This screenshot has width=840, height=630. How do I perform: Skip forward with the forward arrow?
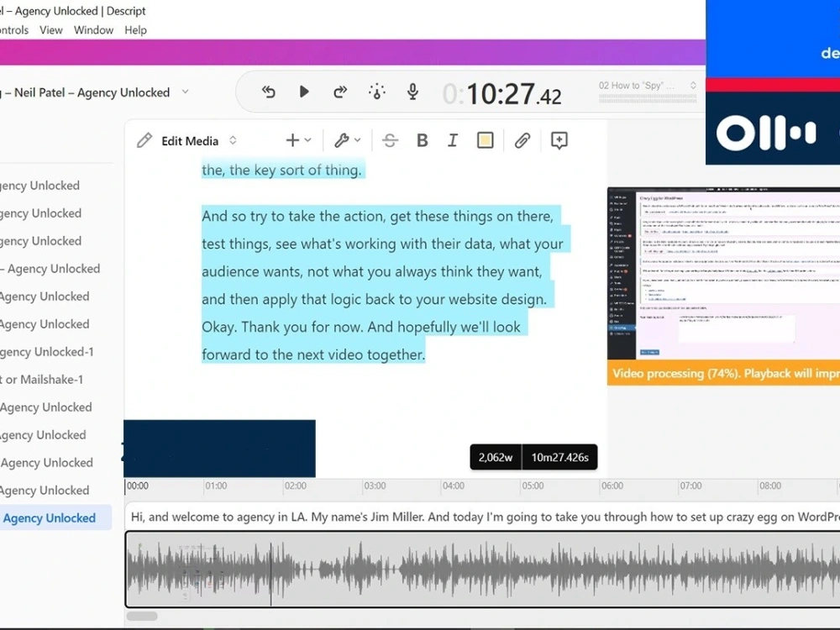point(340,92)
